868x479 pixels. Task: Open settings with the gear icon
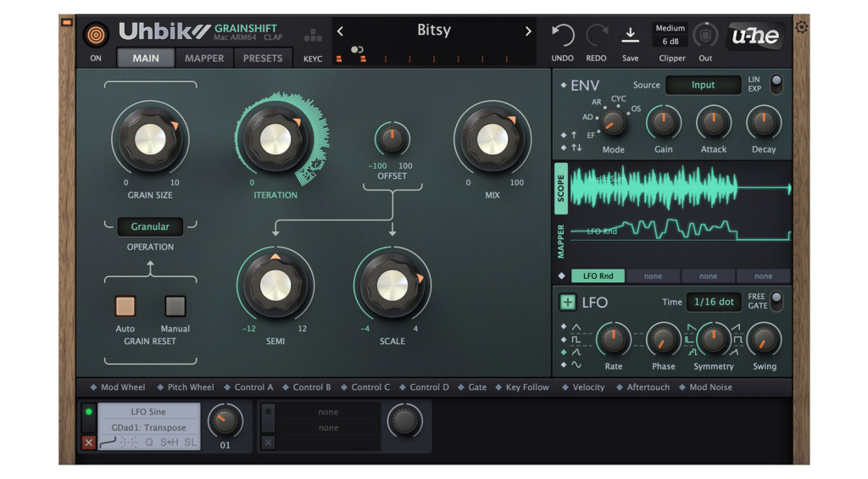tap(801, 27)
